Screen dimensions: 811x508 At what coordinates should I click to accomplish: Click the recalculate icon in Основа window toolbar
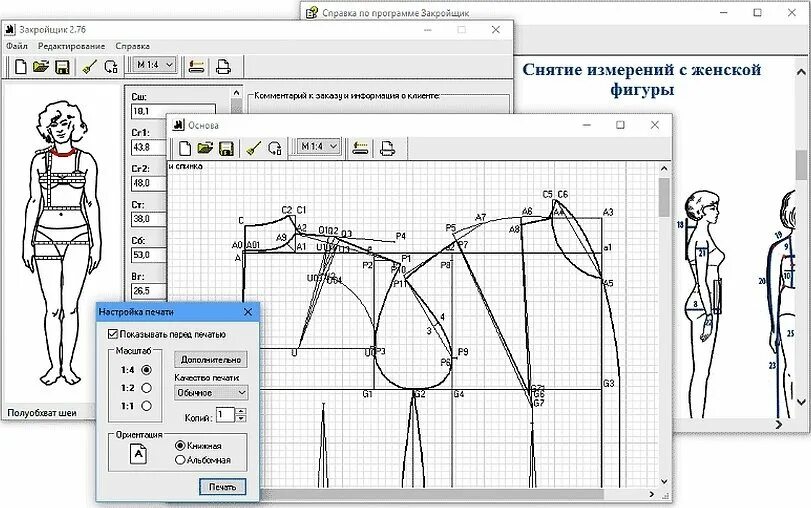pyautogui.click(x=275, y=148)
